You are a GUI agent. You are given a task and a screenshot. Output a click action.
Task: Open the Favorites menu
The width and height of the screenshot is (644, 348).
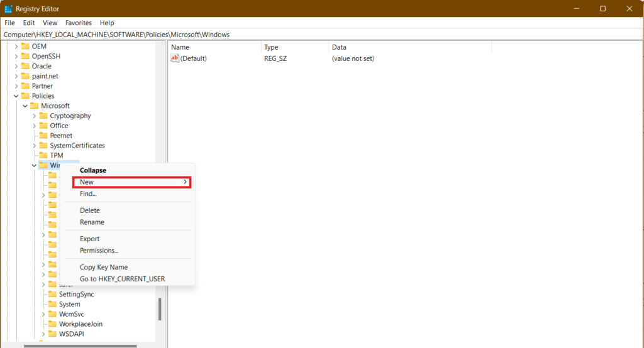(78, 23)
